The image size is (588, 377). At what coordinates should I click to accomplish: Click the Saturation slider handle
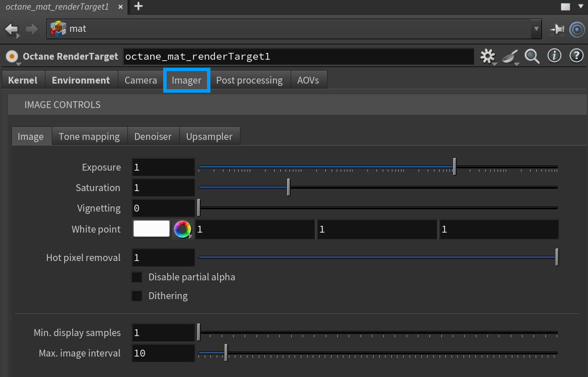(x=288, y=188)
